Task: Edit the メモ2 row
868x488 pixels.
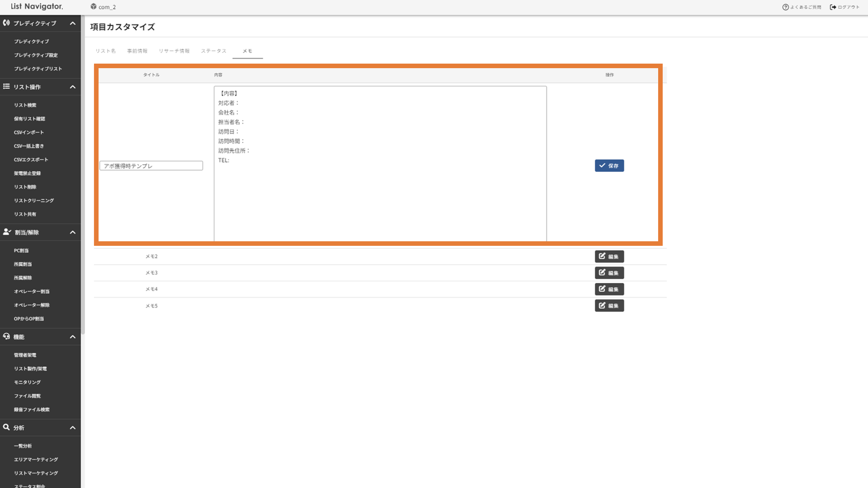Action: [x=609, y=257]
